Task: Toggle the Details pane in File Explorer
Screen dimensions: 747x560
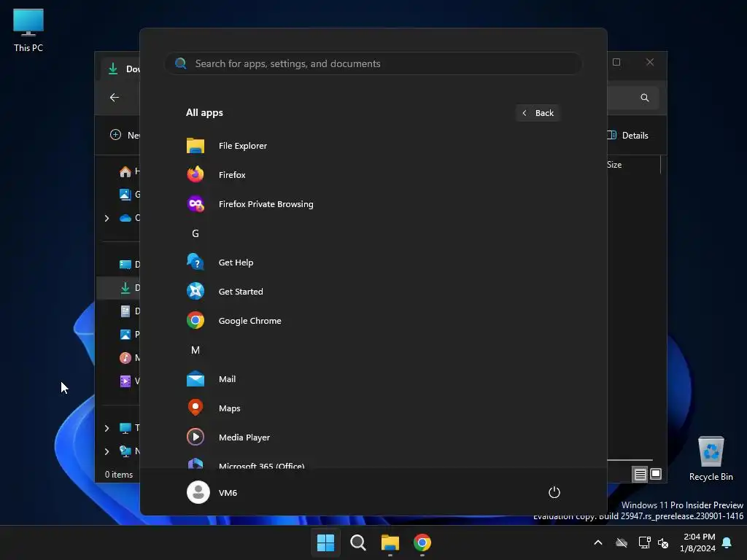Action: coord(627,135)
